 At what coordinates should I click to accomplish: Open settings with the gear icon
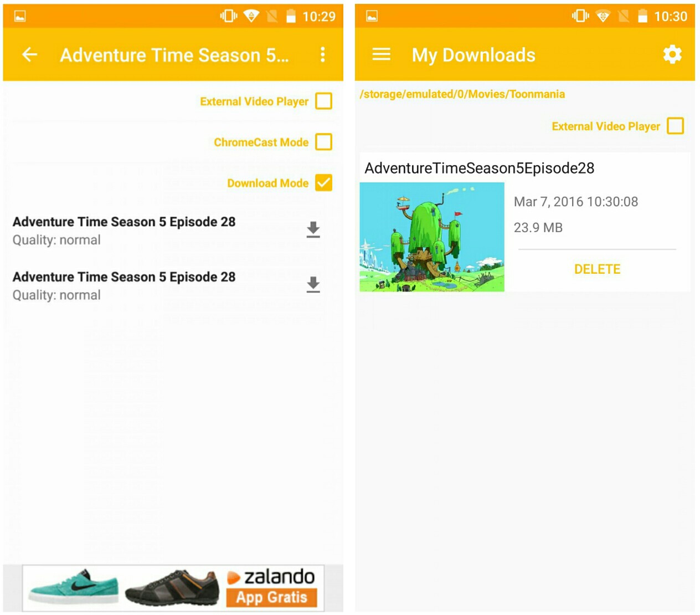[x=672, y=54]
